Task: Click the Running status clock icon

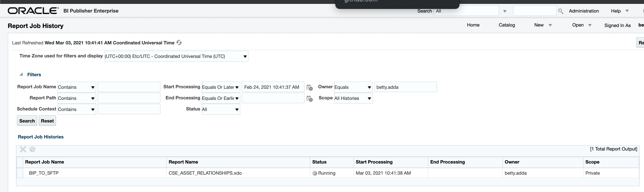Action: 315,173
